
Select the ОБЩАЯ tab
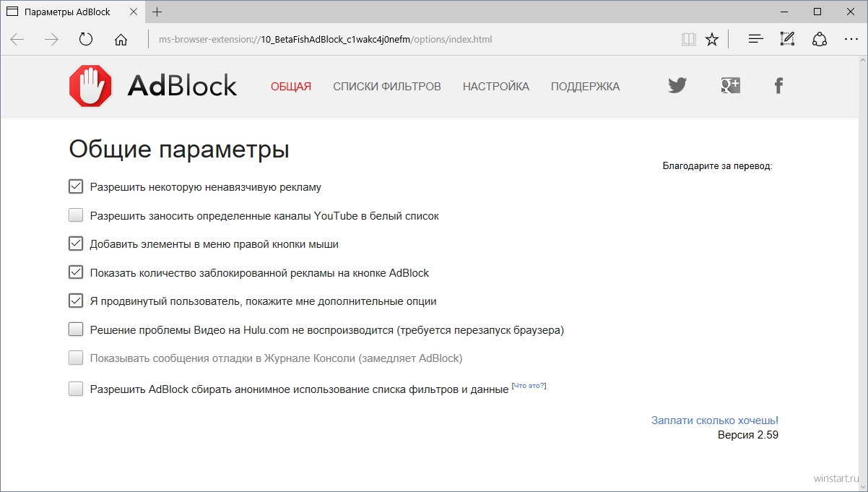[x=291, y=87]
